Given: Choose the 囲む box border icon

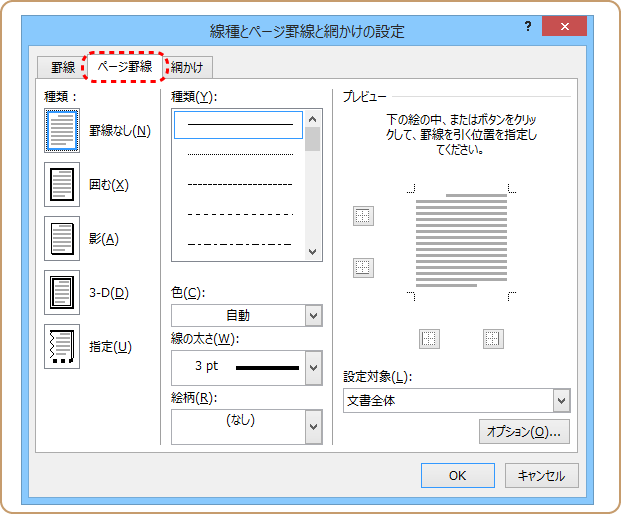Looking at the screenshot, I should tap(62, 185).
